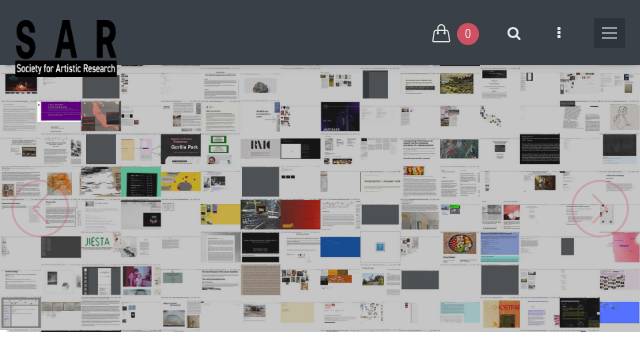Viewport: 640px width, 360px height.
Task: Open the yellow illustrated thumbnail
Action: [181, 182]
